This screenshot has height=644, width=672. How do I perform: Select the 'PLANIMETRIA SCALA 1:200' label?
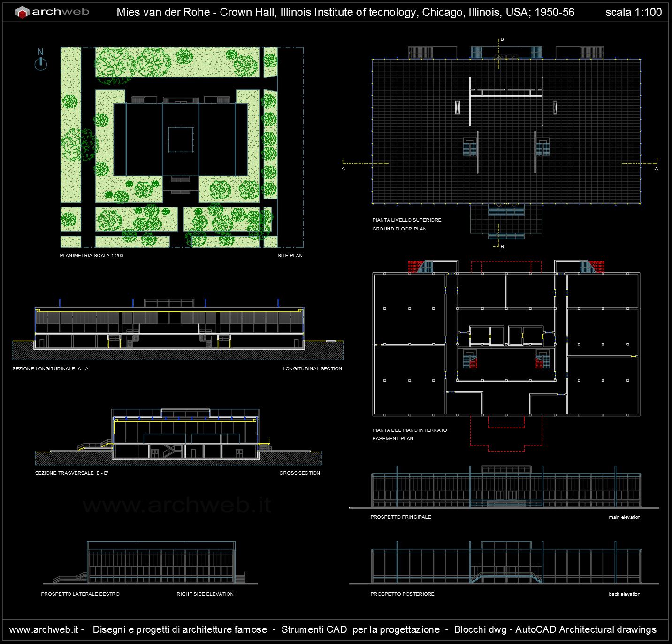pos(92,256)
